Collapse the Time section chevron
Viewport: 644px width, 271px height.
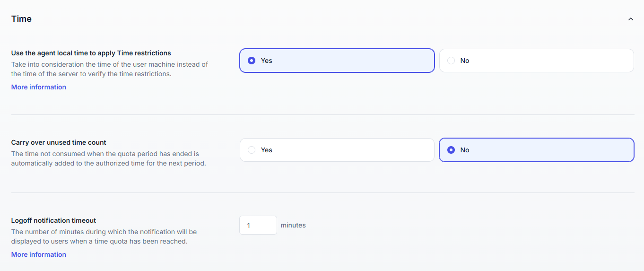point(630,19)
